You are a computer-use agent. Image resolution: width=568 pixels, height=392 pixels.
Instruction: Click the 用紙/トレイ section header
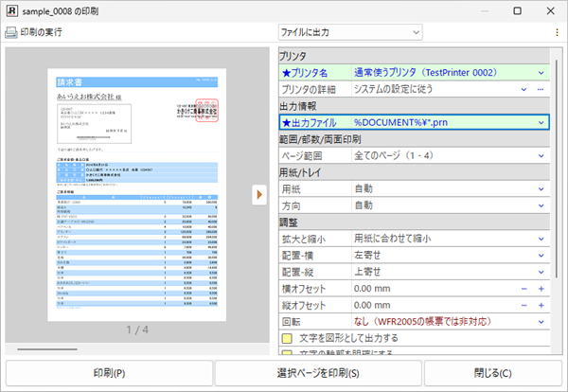pyautogui.click(x=415, y=173)
